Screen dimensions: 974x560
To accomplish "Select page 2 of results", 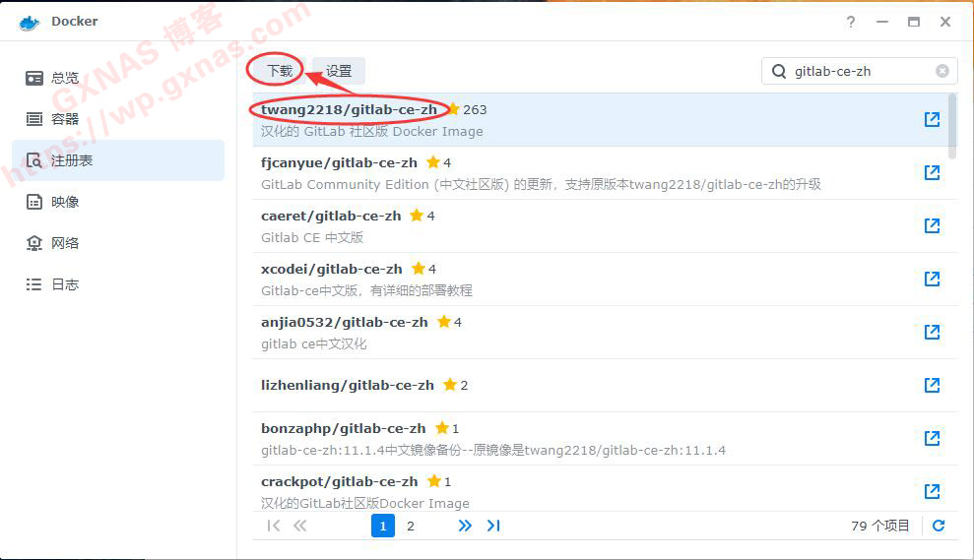I will pos(411,526).
